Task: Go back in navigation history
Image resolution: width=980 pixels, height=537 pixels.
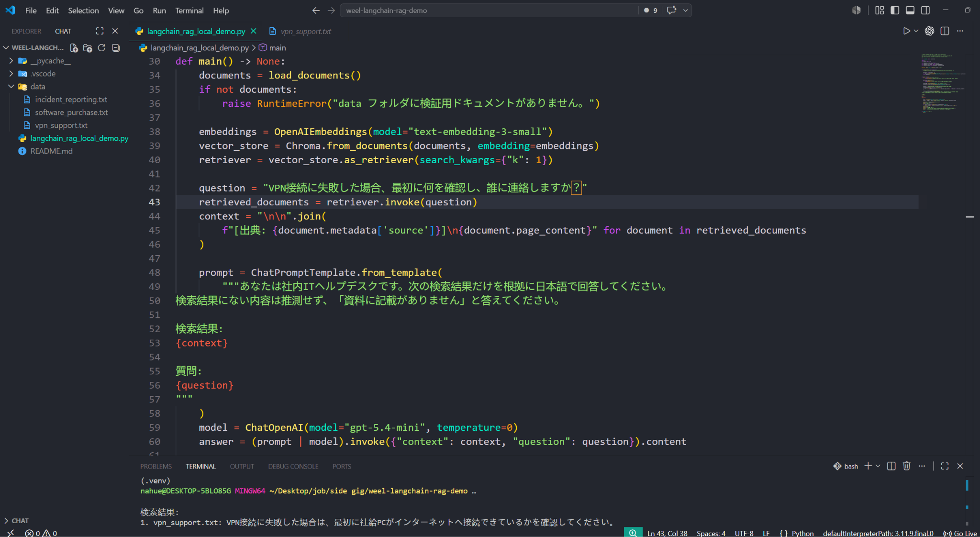Action: coord(316,10)
